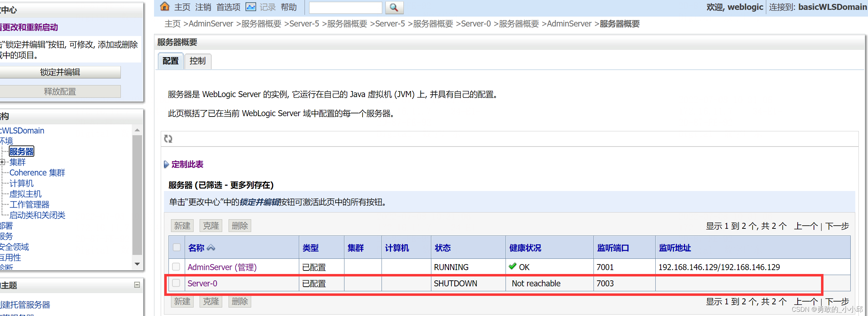Toggle the select-all header checkbox
Image resolution: width=868 pixels, height=316 pixels.
177,248
